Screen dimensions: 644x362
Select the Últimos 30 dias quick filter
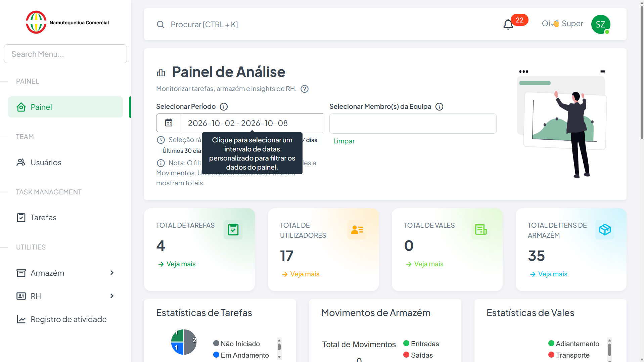182,151
